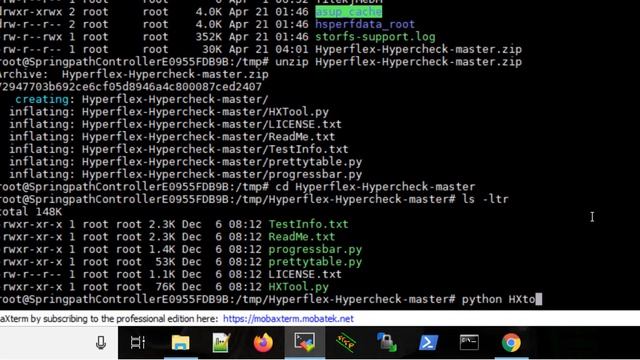Click the inflating TestInfo.txt line
The height and width of the screenshot is (360, 640).
(178, 149)
